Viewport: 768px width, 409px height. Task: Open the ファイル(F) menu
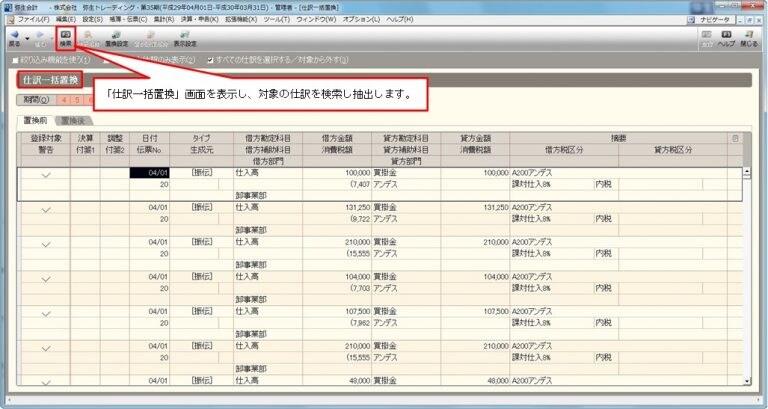click(x=32, y=19)
